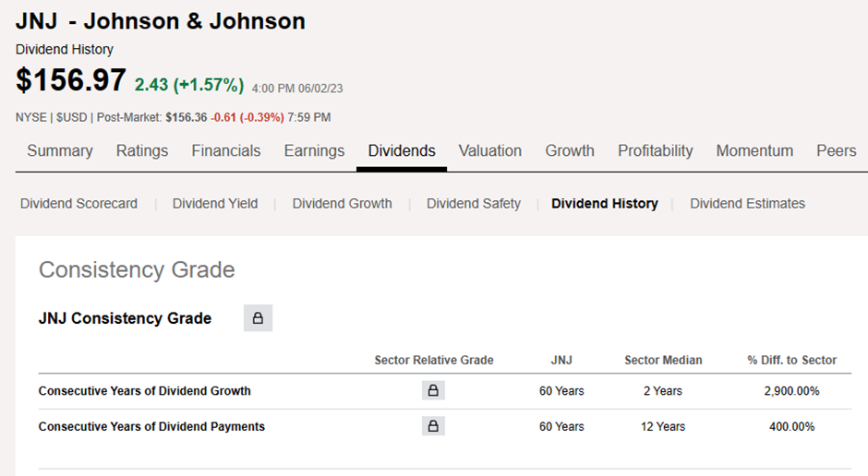Select the Dividend History sub-tab
Image resolution: width=868 pixels, height=476 pixels.
point(605,204)
